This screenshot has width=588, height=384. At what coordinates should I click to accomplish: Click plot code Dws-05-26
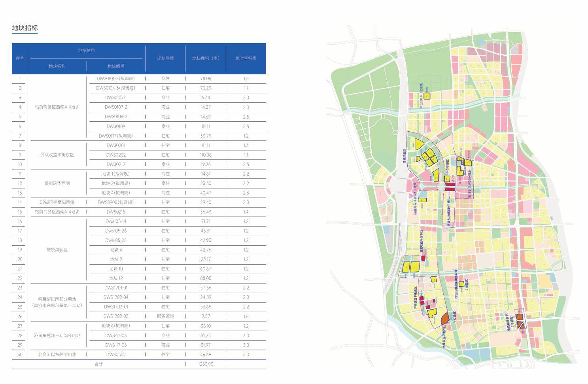coord(116,231)
